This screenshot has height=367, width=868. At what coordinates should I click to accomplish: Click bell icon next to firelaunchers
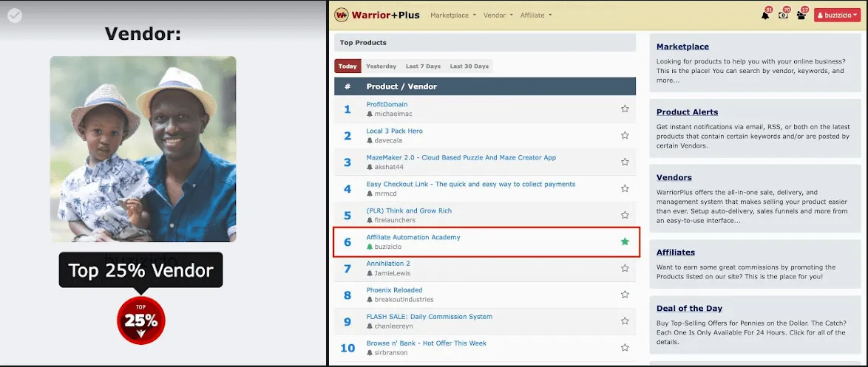point(370,220)
